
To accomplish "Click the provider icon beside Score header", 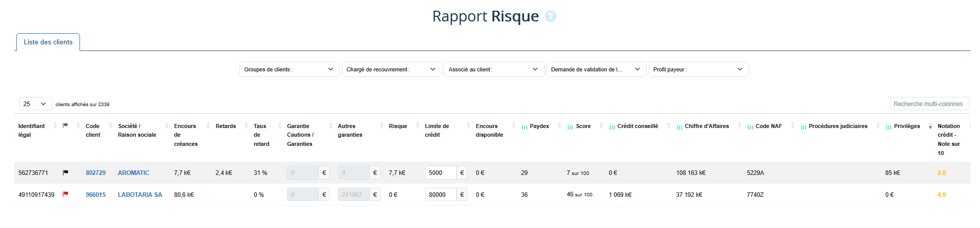I will pyautogui.click(x=570, y=126).
